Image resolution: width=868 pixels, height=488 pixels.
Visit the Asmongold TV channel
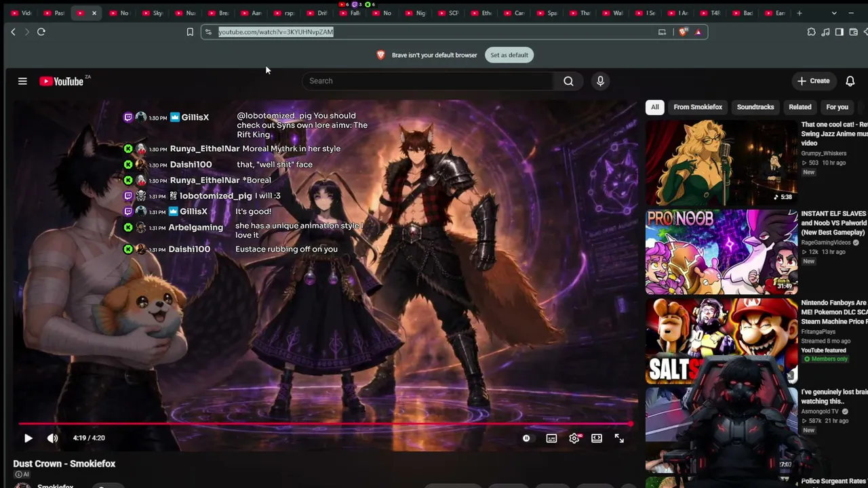(821, 411)
